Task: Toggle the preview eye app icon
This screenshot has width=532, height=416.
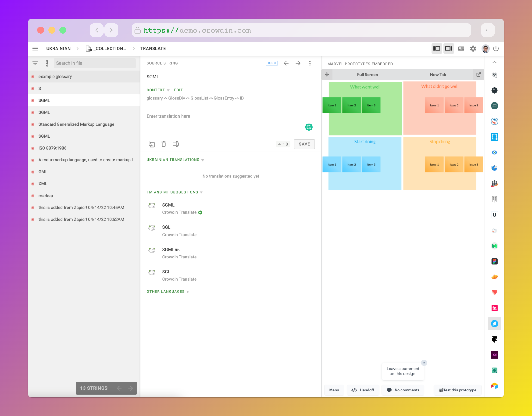Action: click(494, 152)
